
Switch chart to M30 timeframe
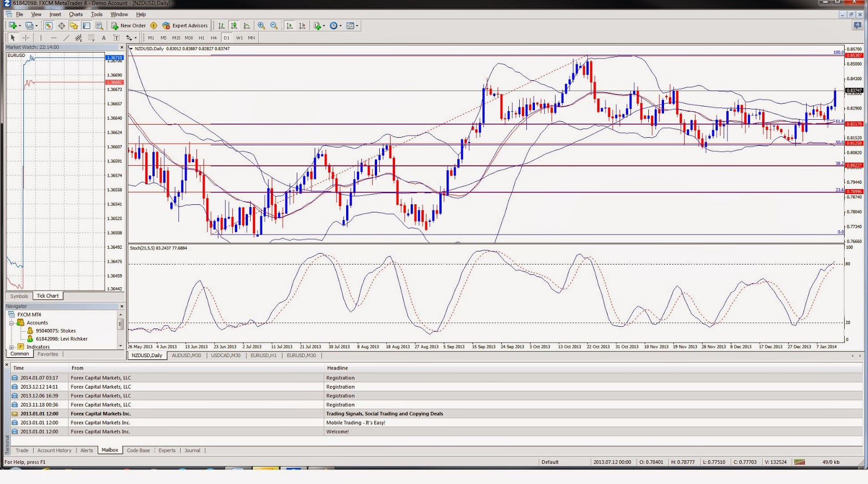pyautogui.click(x=189, y=38)
